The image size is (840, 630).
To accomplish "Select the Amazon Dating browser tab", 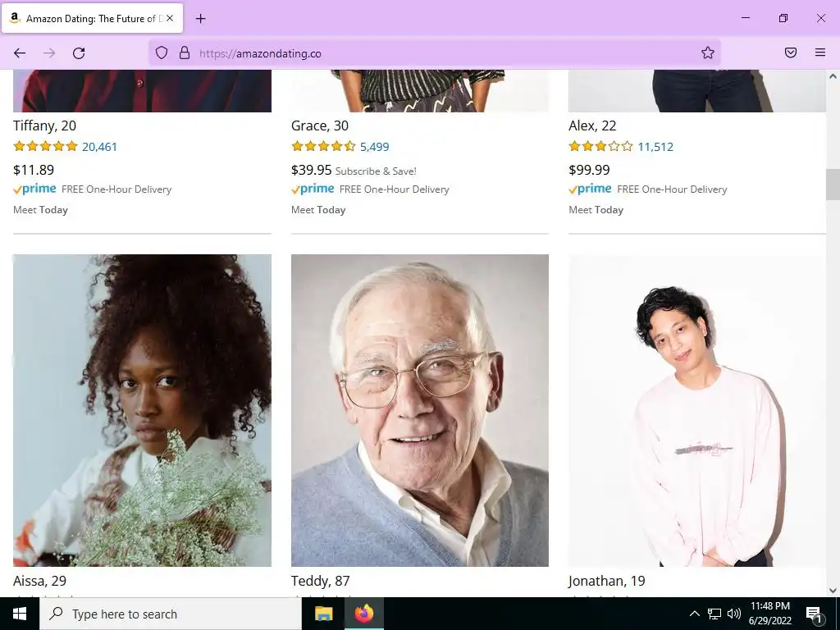I will (x=92, y=18).
